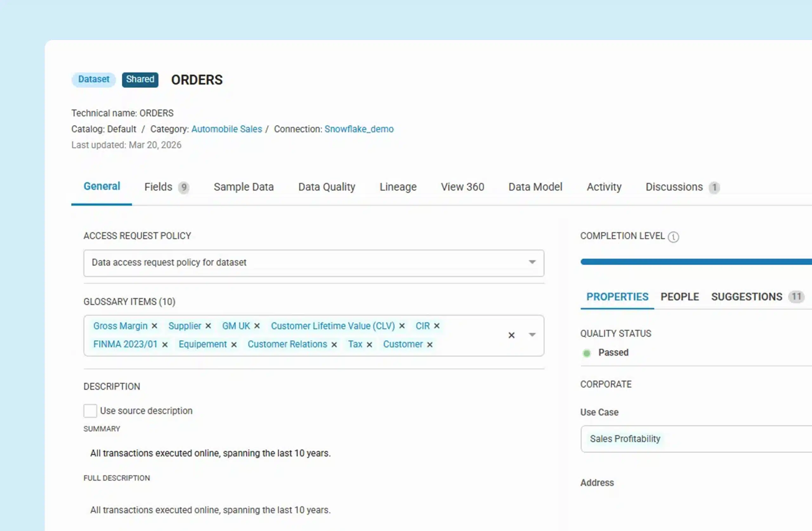812x531 pixels.
Task: Open the FINMA 2023/01 glossary term
Action: (x=125, y=344)
